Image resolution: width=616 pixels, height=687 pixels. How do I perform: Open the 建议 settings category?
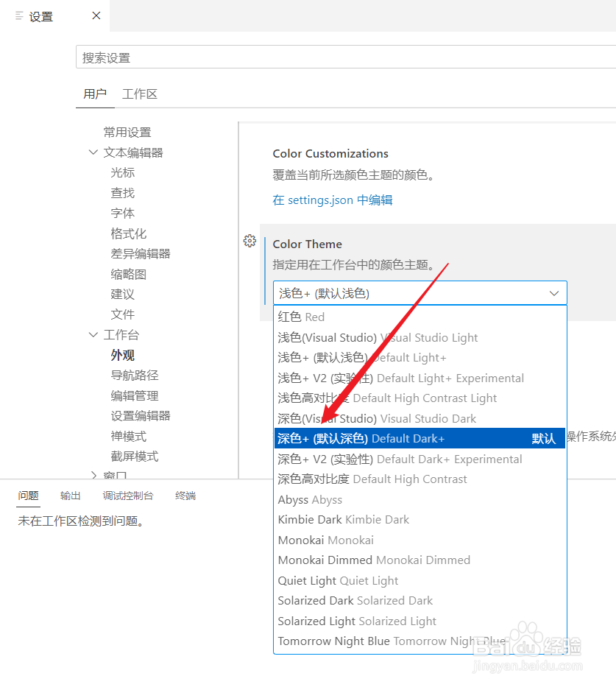123,294
